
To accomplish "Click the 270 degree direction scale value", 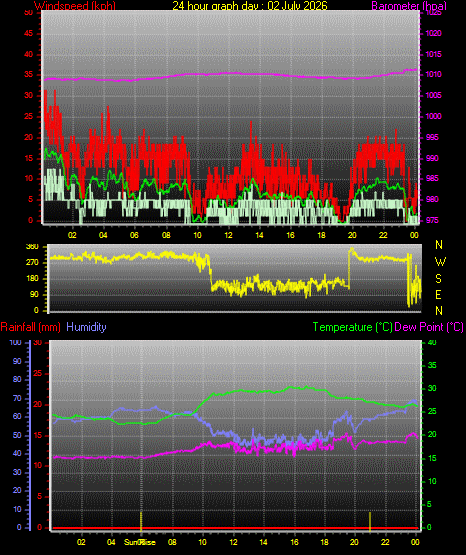I will (32, 263).
